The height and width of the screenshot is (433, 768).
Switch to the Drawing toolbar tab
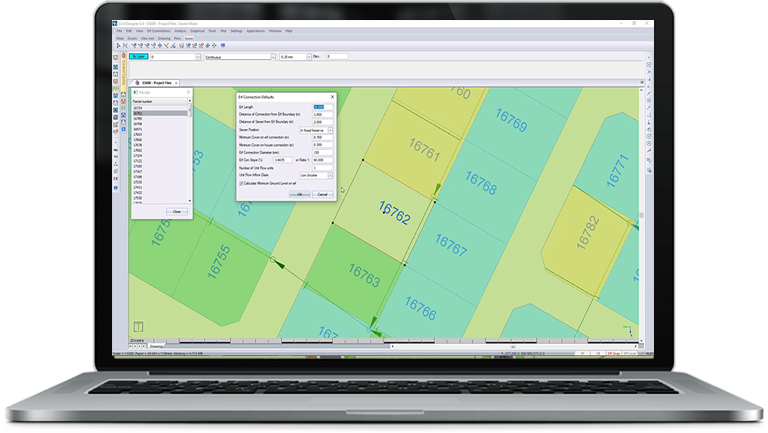click(x=162, y=38)
